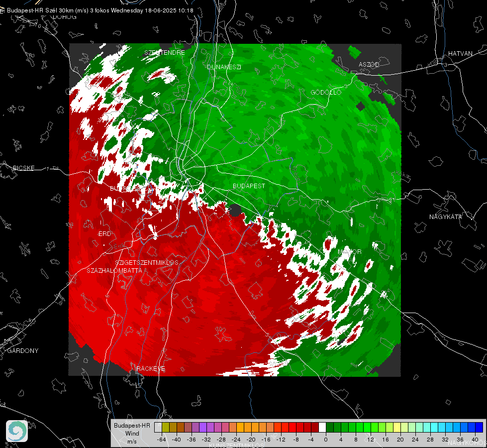The image size is (487, 448).
Task: Click the BUDAPEST city label
Action: tap(249, 186)
